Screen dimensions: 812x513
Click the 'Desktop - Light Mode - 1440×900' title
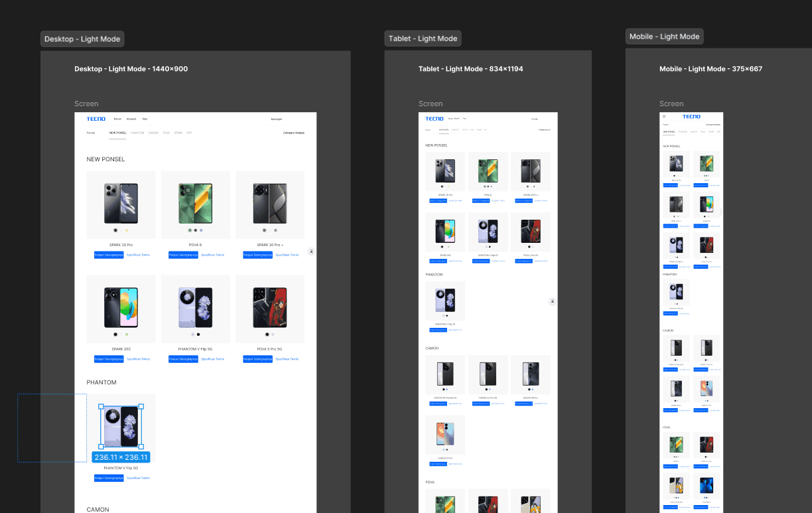pos(131,69)
